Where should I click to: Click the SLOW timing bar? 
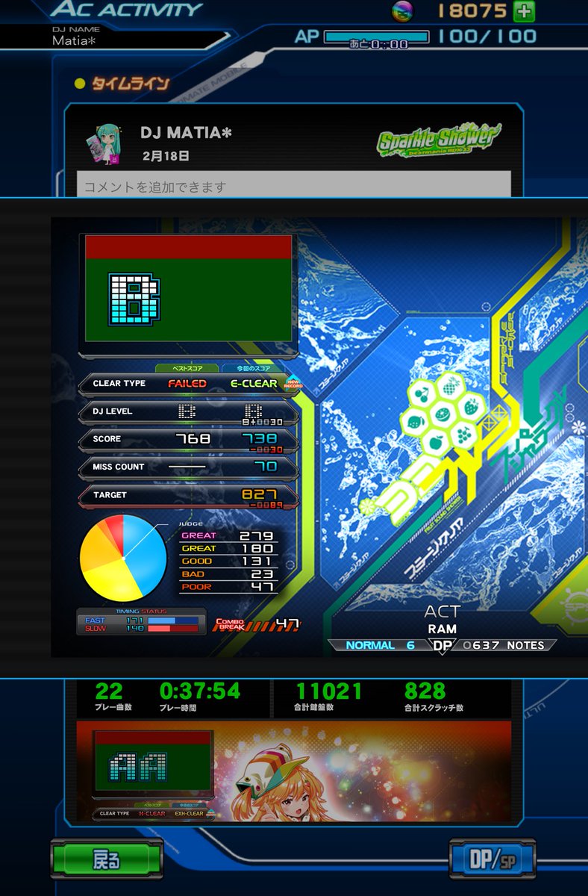173,629
